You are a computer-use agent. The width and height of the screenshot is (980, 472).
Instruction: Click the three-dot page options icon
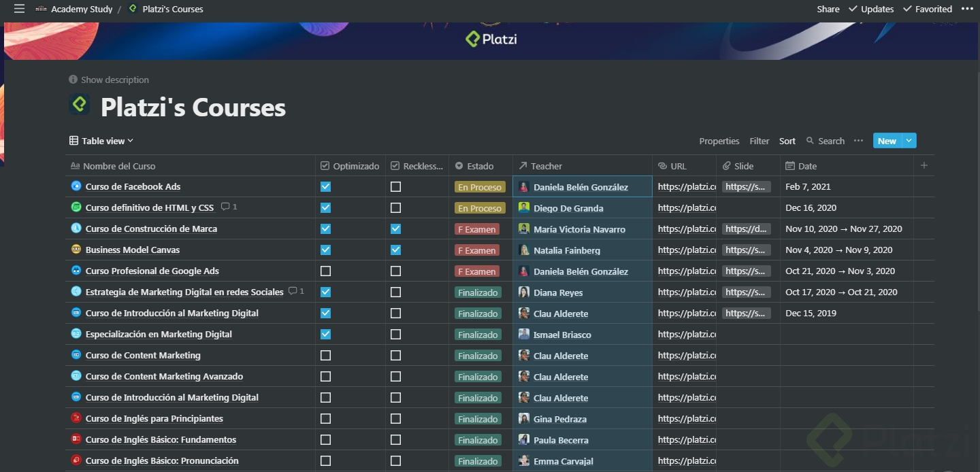pos(967,9)
